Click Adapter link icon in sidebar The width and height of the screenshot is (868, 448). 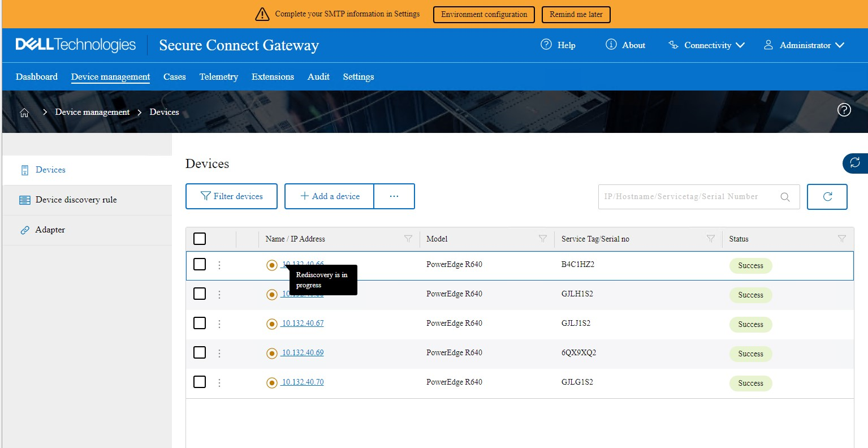[x=25, y=230]
